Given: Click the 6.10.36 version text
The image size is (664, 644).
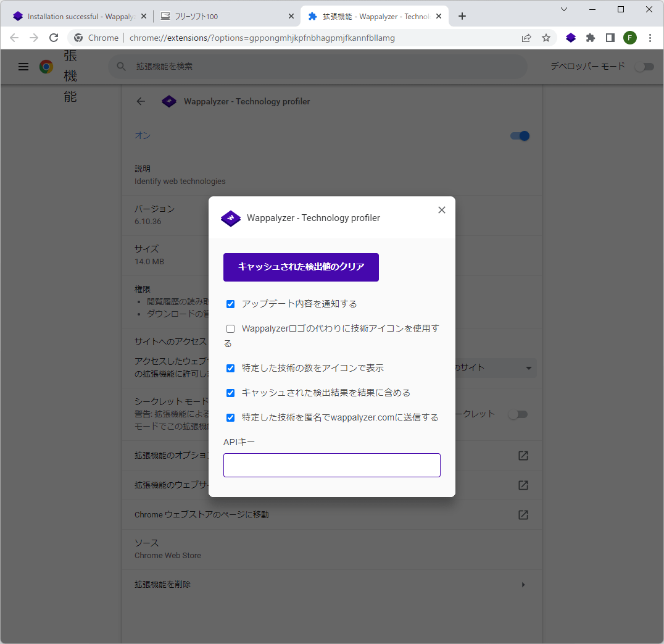Looking at the screenshot, I should (x=147, y=222).
